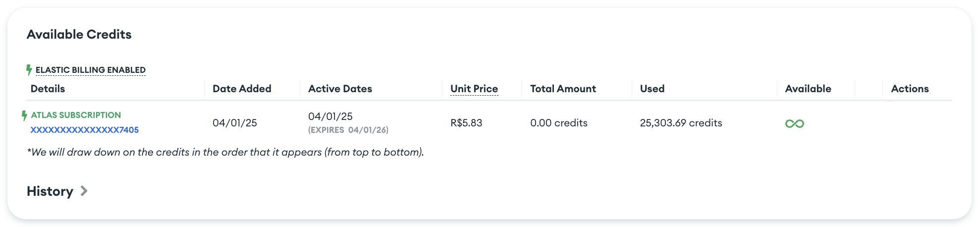Click the 0.00 credits total amount

tap(558, 123)
